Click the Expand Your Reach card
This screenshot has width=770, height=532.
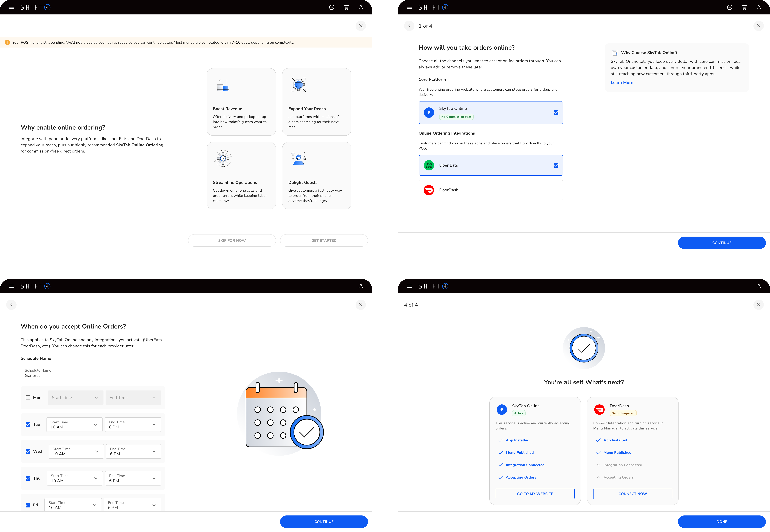[317, 102]
